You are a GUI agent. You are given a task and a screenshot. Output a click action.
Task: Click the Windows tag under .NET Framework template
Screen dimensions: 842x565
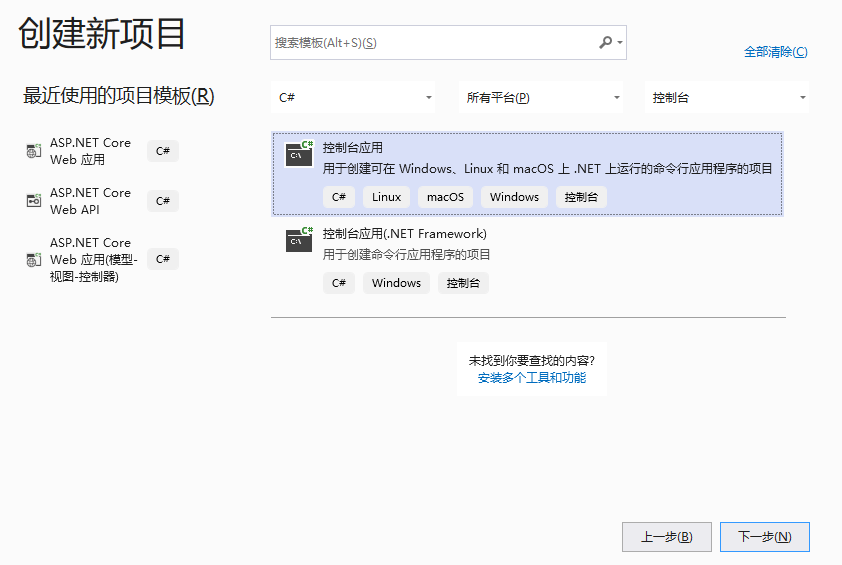click(396, 283)
